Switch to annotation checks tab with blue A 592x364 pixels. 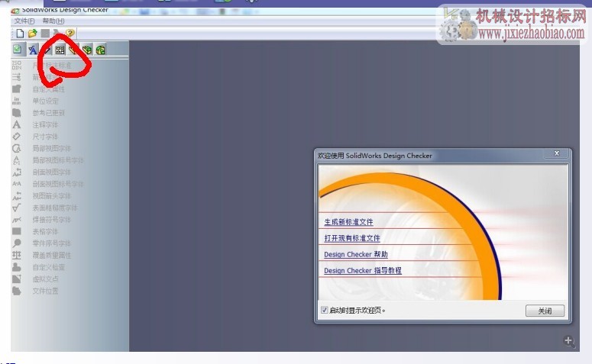point(33,50)
